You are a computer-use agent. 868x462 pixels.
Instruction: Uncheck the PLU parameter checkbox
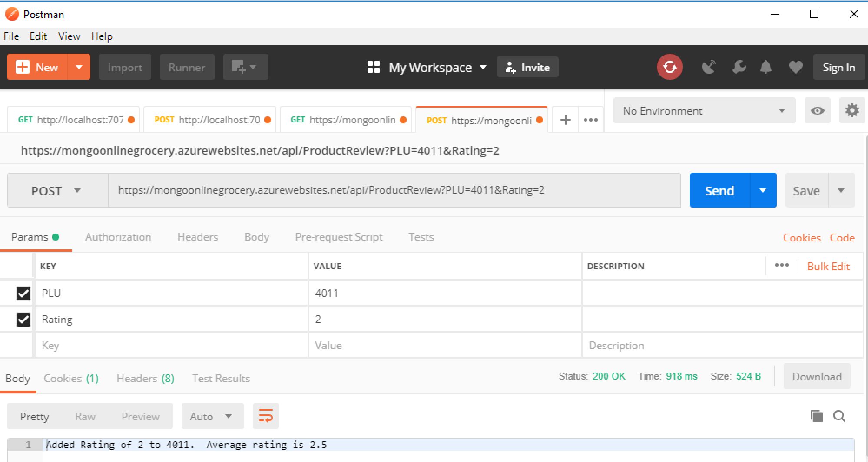pyautogui.click(x=23, y=294)
